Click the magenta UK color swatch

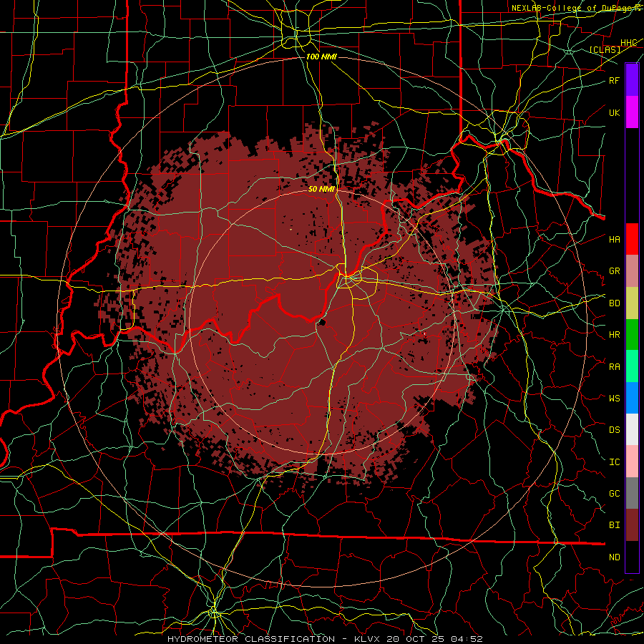tap(632, 112)
